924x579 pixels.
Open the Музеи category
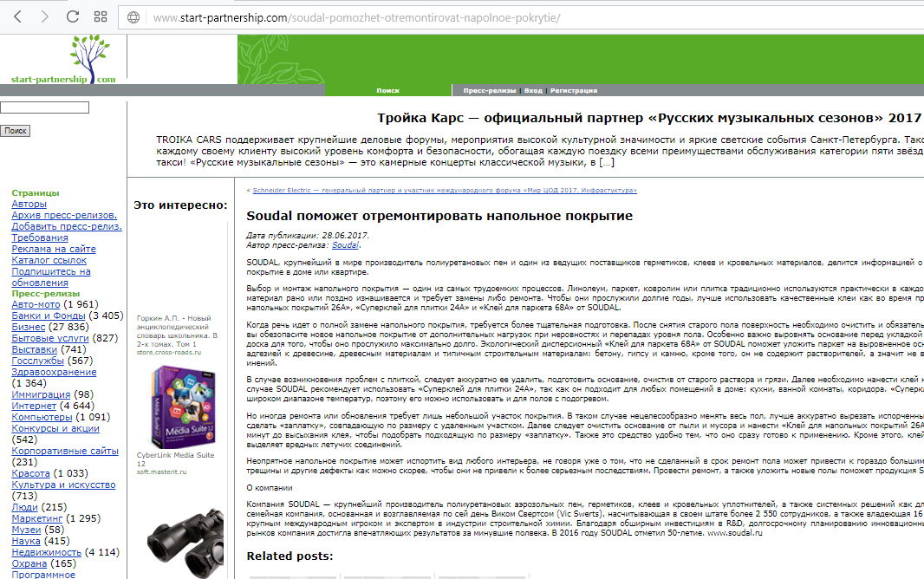click(26, 530)
